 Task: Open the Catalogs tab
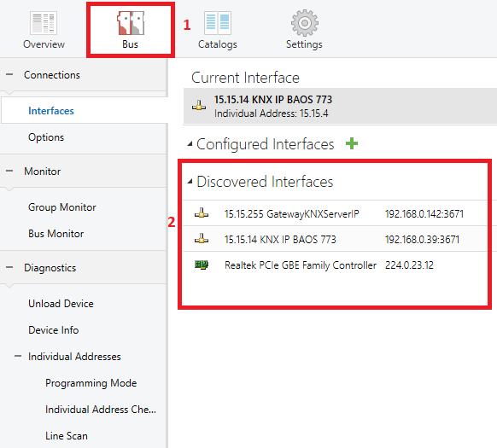coord(218,30)
